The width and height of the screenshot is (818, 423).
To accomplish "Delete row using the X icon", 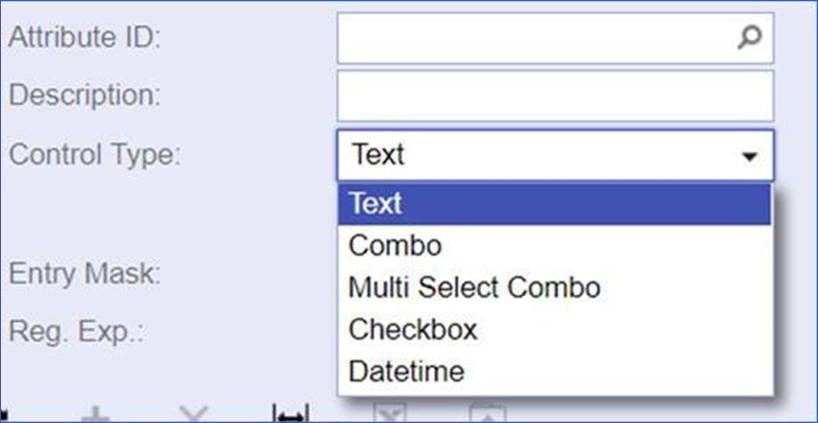I will (193, 415).
